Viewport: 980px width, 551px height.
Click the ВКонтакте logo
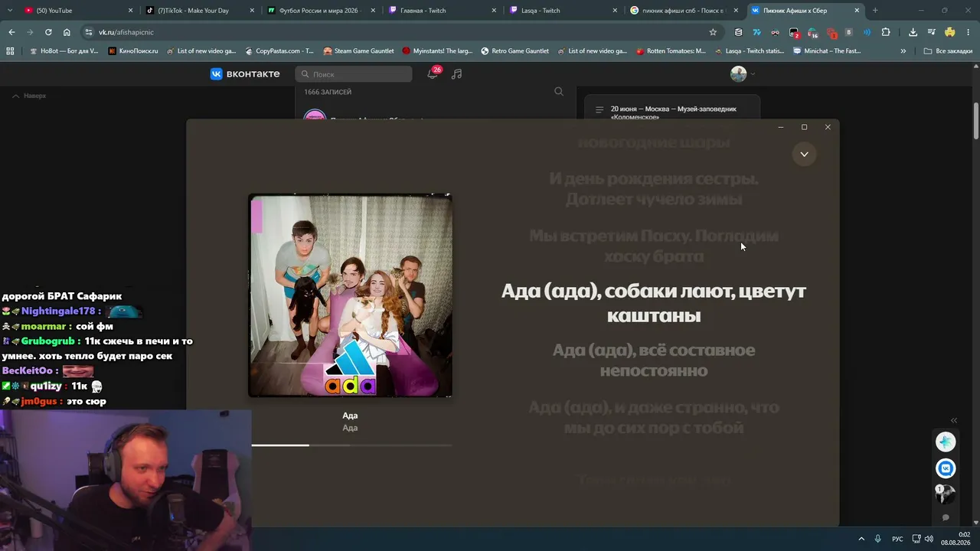(x=245, y=73)
